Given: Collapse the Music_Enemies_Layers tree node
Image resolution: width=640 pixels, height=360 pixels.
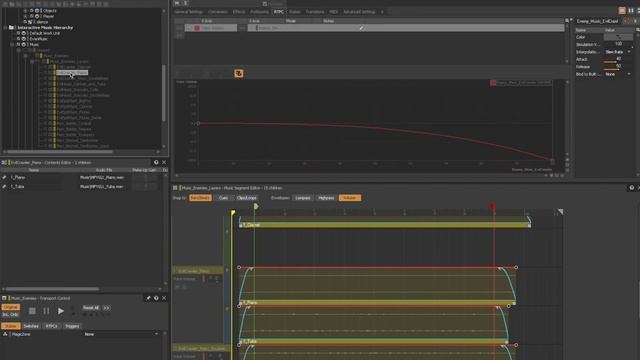Looking at the screenshot, I should [32, 62].
